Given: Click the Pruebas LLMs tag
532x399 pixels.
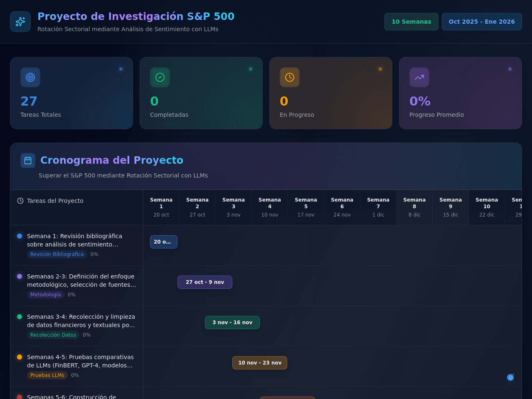Looking at the screenshot, I should coord(47,375).
